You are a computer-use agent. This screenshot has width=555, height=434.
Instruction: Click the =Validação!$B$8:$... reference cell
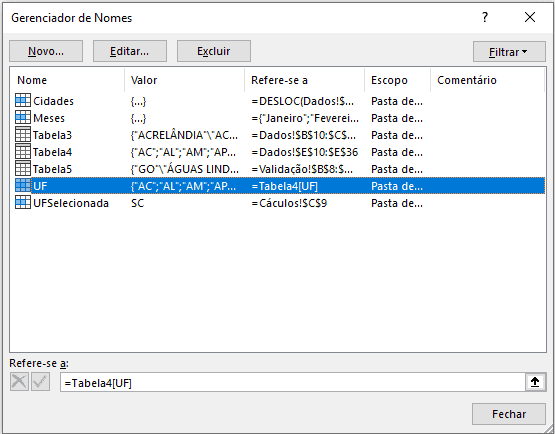click(302, 169)
